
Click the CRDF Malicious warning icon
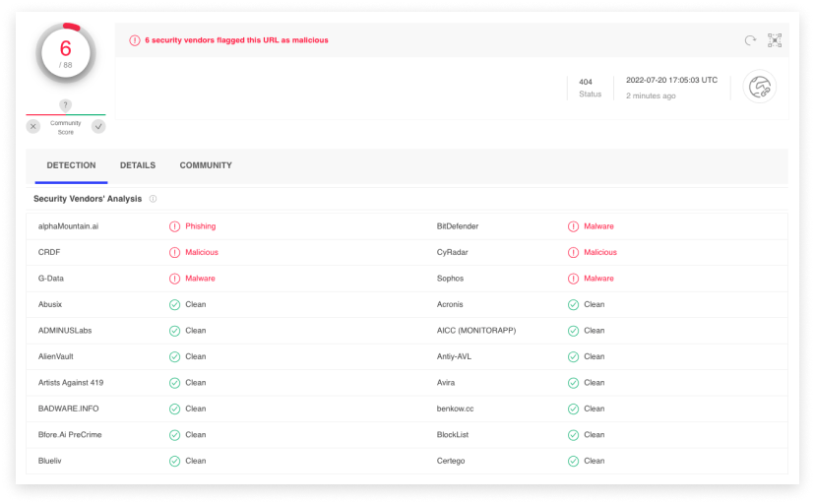click(x=174, y=253)
